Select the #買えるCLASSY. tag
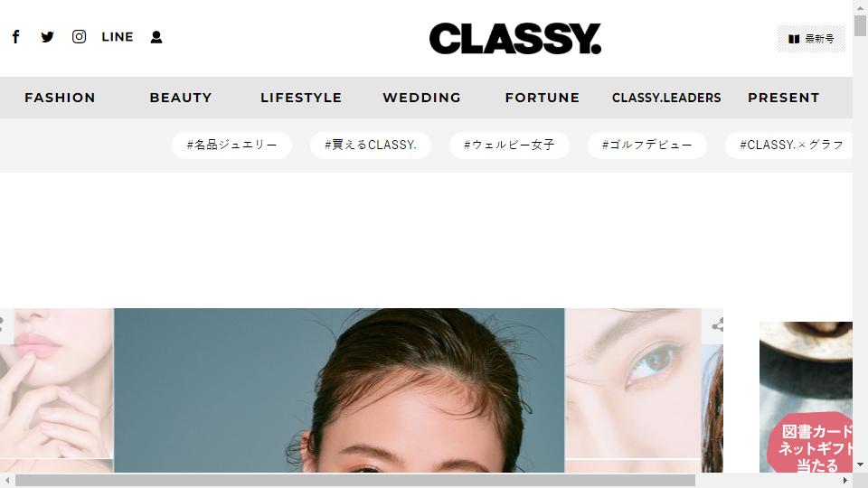Viewport: 868px width, 488px height. coord(371,145)
